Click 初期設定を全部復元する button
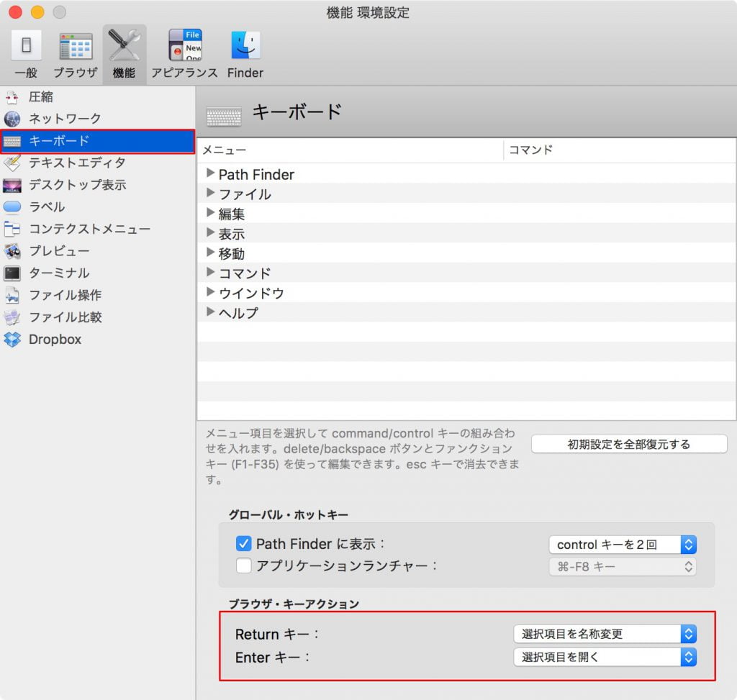The height and width of the screenshot is (700, 737). pos(629,444)
